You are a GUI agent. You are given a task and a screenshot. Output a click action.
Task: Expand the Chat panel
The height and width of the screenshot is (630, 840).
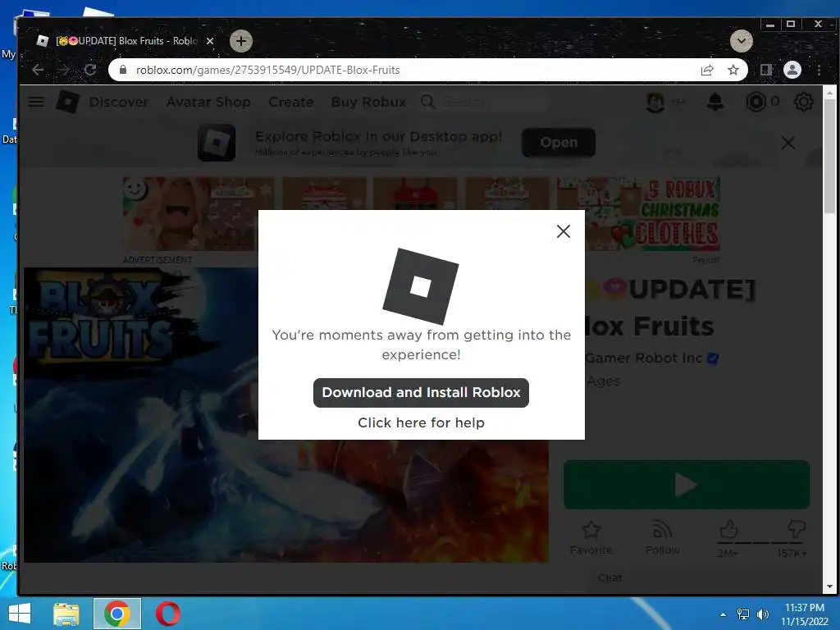(x=703, y=578)
